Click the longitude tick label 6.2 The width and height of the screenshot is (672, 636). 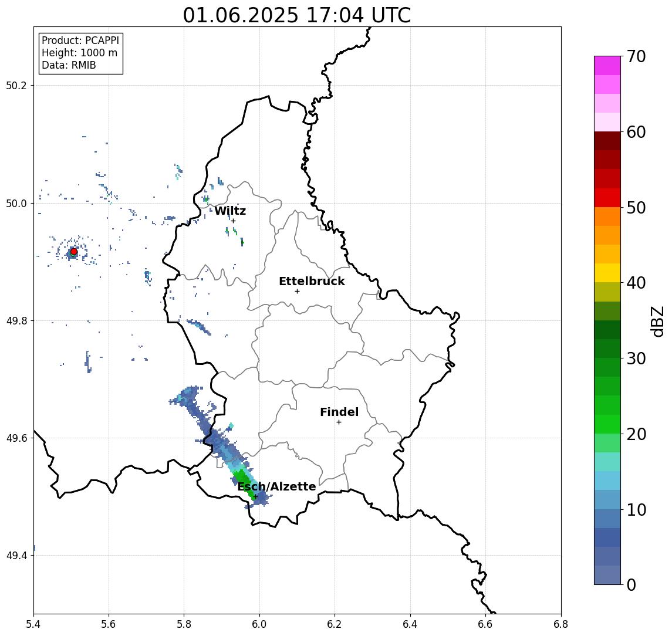point(335,624)
